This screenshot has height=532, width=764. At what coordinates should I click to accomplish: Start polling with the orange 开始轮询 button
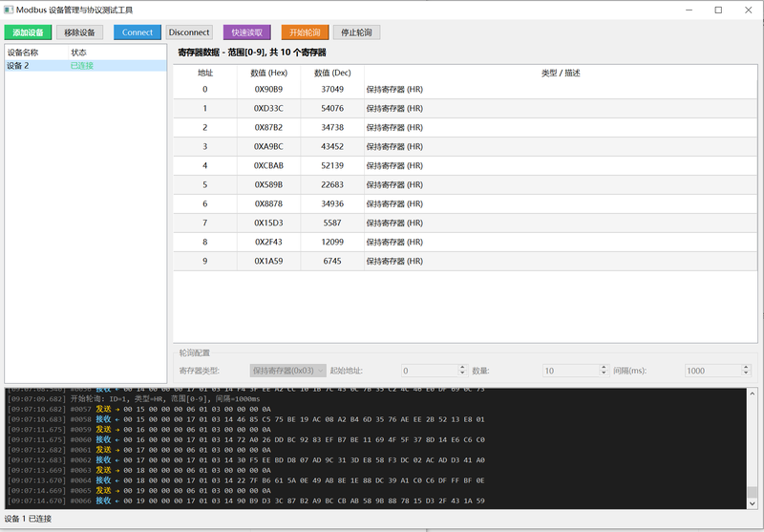point(305,32)
